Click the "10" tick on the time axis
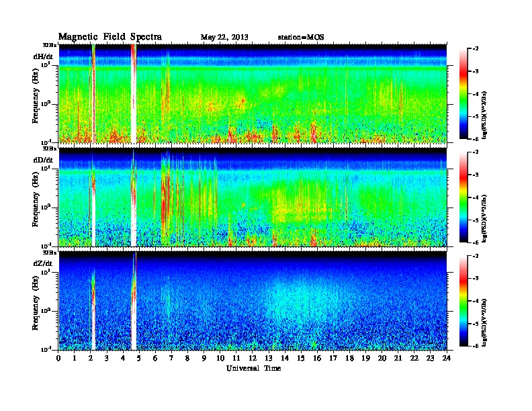 (220, 359)
